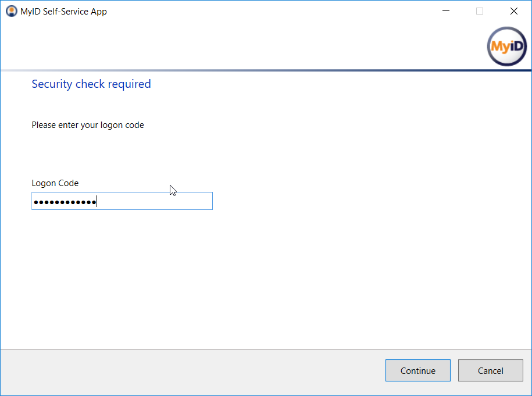Click the masked dots in Logon Code field
The width and height of the screenshot is (532, 396).
click(x=65, y=202)
